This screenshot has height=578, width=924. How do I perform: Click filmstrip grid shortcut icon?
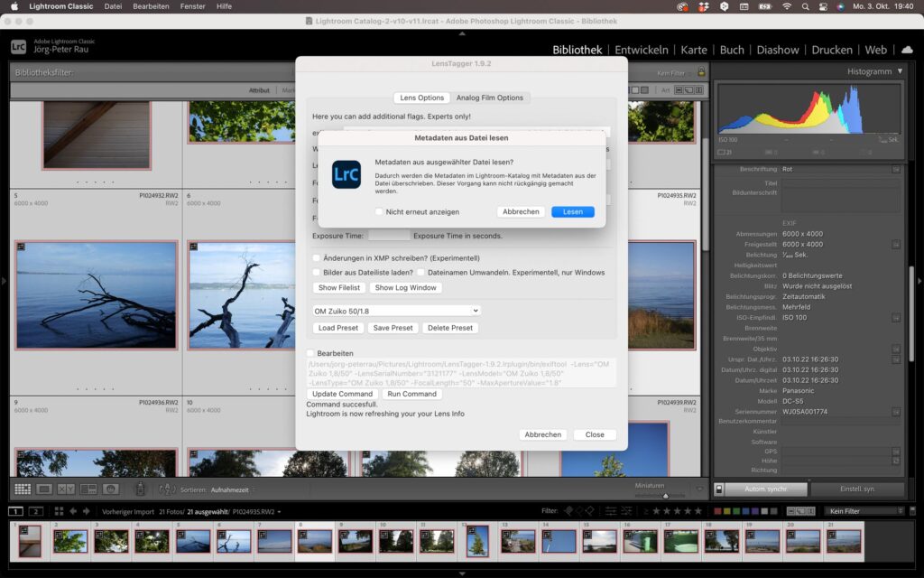click(x=59, y=511)
